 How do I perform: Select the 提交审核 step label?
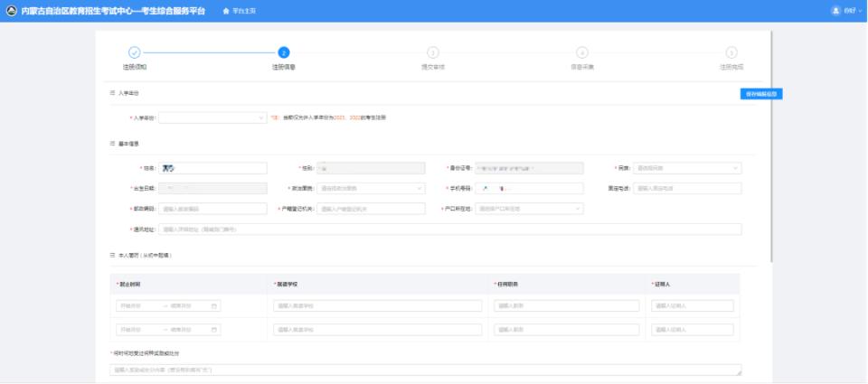click(x=433, y=67)
